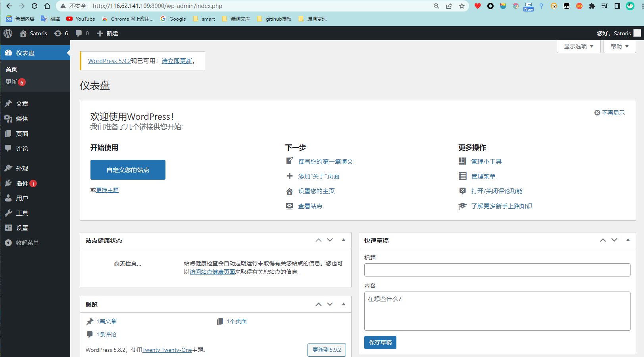Click WordPress 5.9.2 link in notice
The width and height of the screenshot is (644, 357).
(x=110, y=61)
